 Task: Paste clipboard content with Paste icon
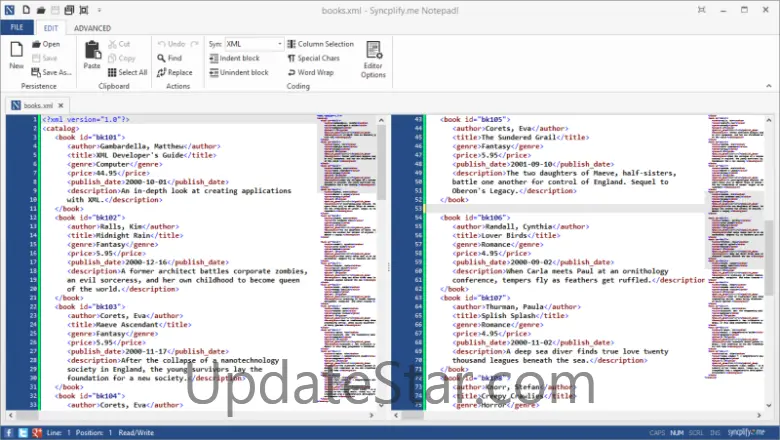[x=92, y=55]
